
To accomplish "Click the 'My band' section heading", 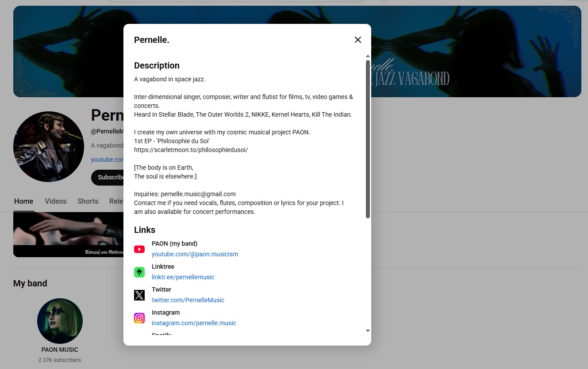I will [x=30, y=283].
